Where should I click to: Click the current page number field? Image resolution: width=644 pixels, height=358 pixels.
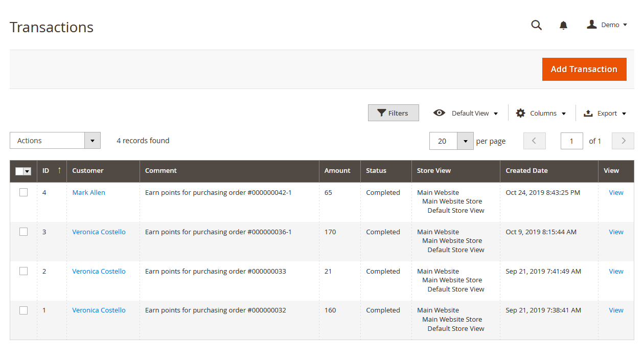pos(571,141)
